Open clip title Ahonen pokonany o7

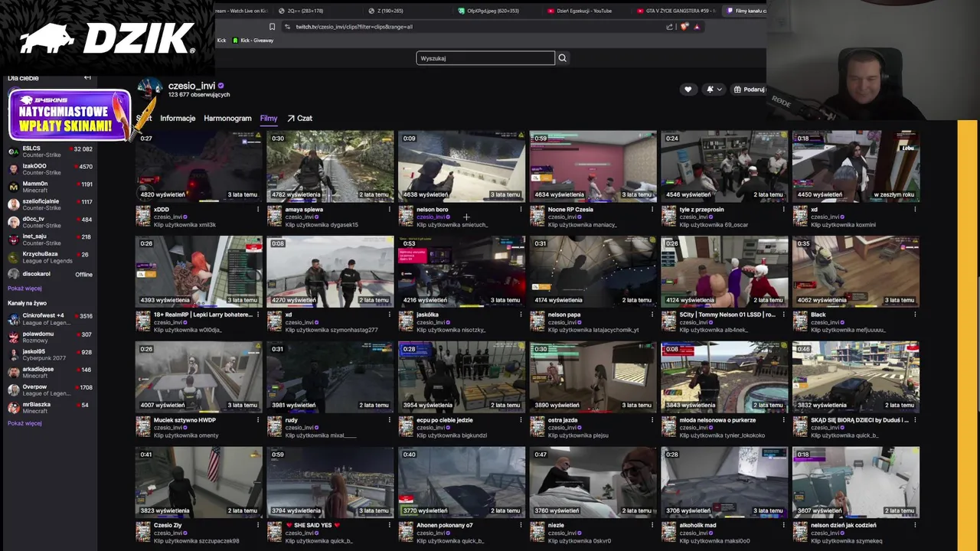tap(445, 526)
